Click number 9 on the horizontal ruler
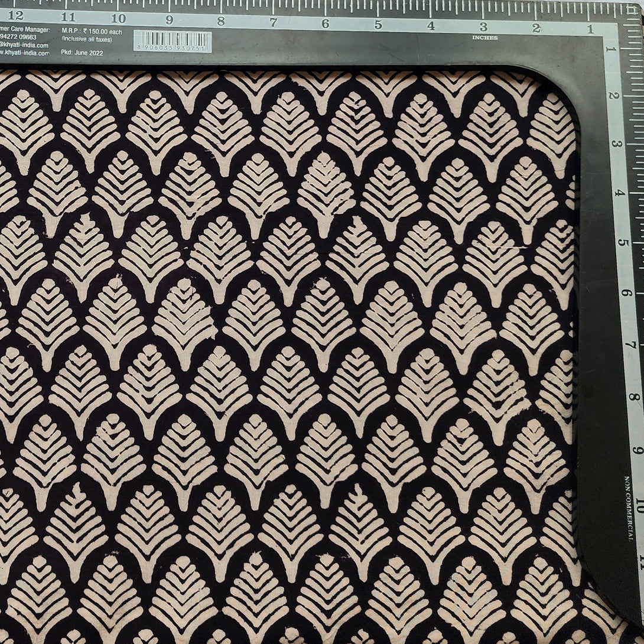644x644 pixels. click(x=169, y=19)
